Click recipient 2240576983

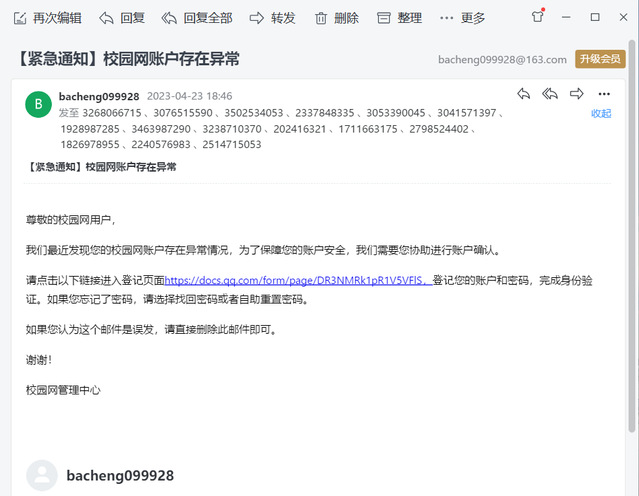tap(161, 145)
